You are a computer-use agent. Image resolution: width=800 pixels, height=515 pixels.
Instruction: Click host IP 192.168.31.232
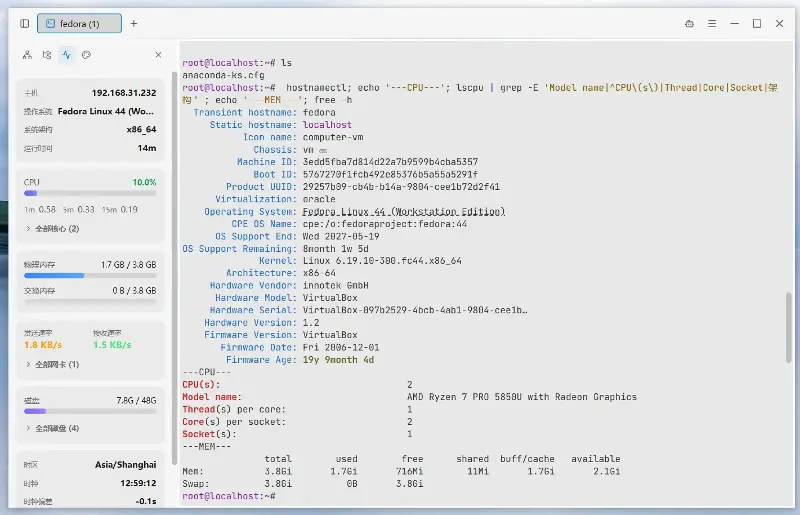click(124, 93)
